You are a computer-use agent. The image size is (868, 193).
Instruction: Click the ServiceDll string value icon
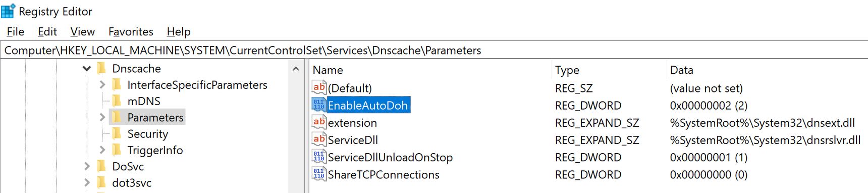[319, 139]
